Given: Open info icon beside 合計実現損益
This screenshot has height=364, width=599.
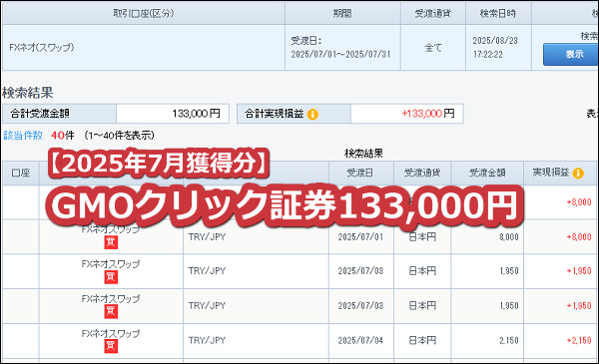Looking at the screenshot, I should [x=312, y=114].
